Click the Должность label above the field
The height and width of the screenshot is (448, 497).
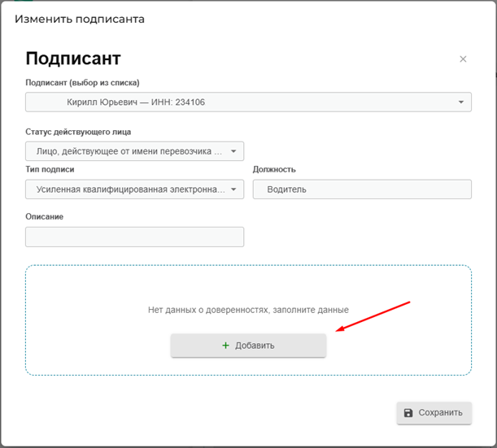coord(274,169)
